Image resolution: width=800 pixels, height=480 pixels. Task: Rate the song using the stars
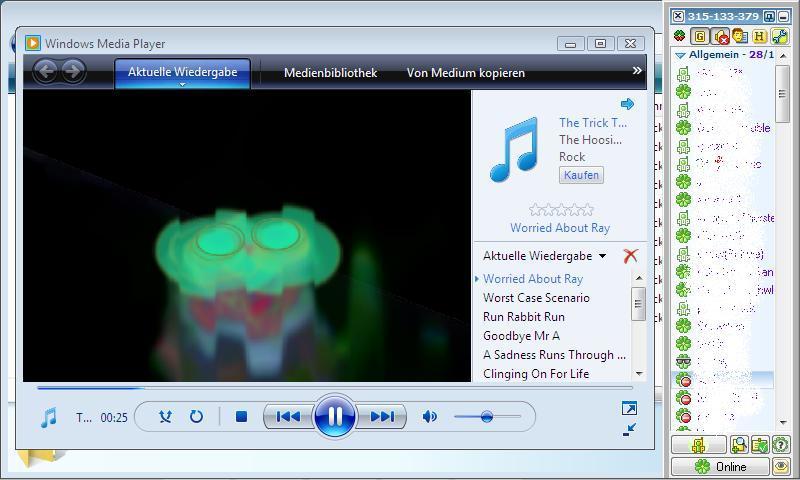[561, 210]
